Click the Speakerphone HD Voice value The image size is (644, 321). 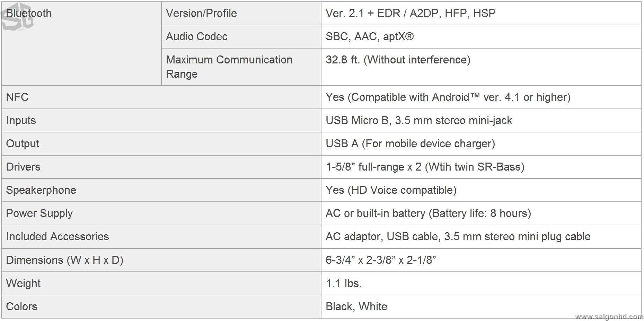click(x=391, y=190)
